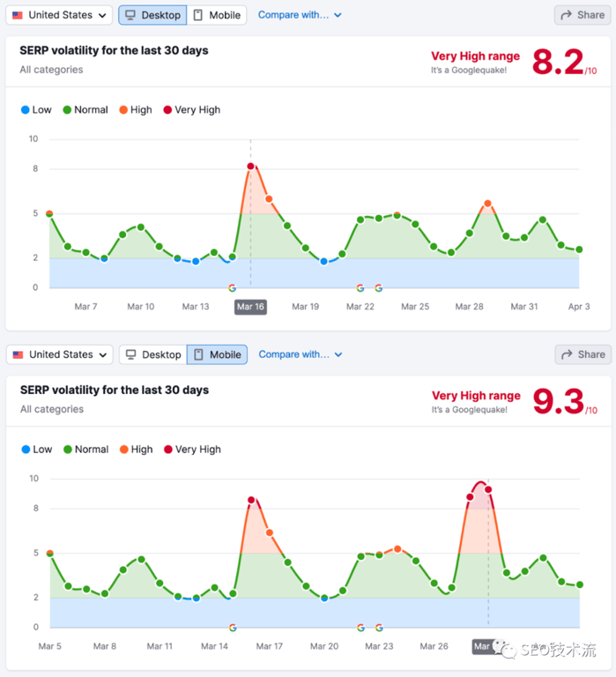Toggle the High legend item in the bottom chart
616x677 pixels.
pyautogui.click(x=135, y=450)
